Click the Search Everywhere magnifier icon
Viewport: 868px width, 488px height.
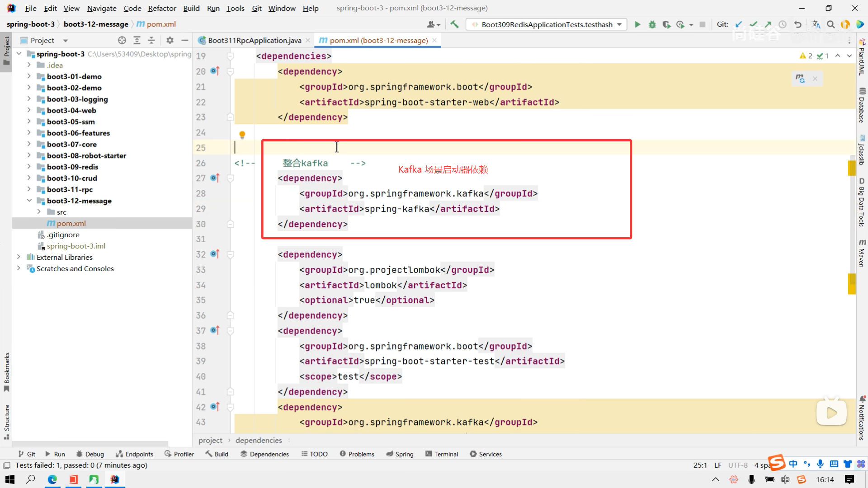coord(830,24)
